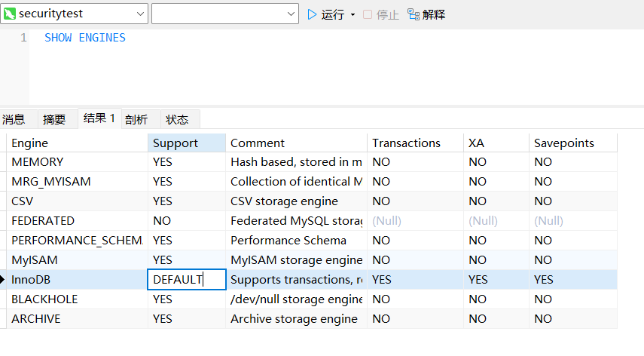Click the Stop square icon
This screenshot has height=356, width=644.
coord(368,14)
